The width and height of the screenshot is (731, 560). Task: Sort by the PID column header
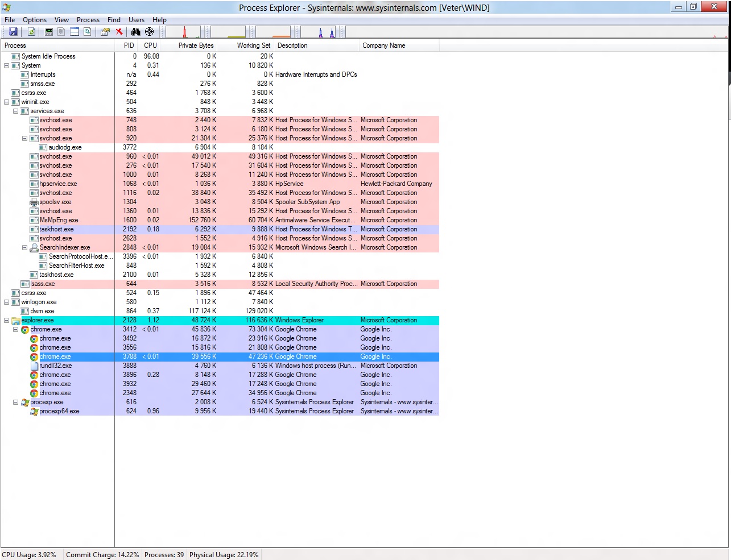click(127, 45)
